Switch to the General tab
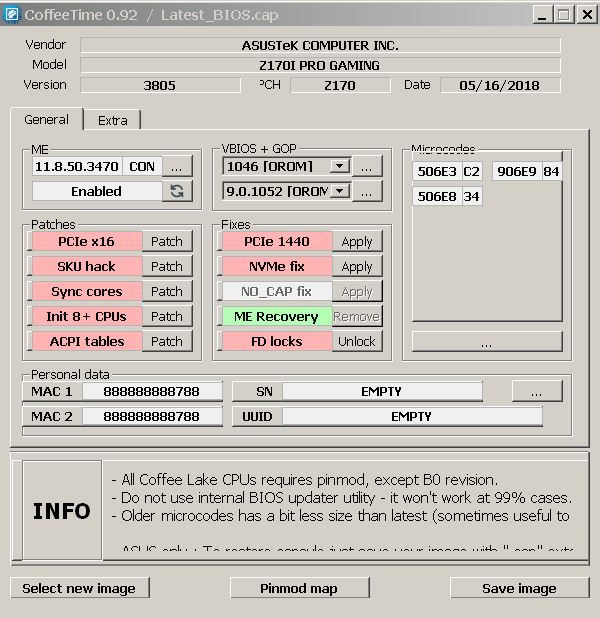Viewport: 600px width, 618px height. (x=47, y=119)
